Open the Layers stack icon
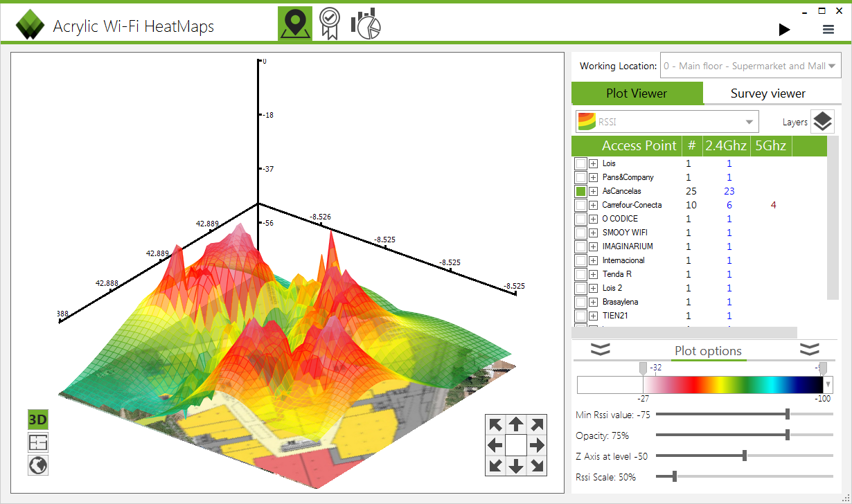The image size is (852, 504). point(823,122)
